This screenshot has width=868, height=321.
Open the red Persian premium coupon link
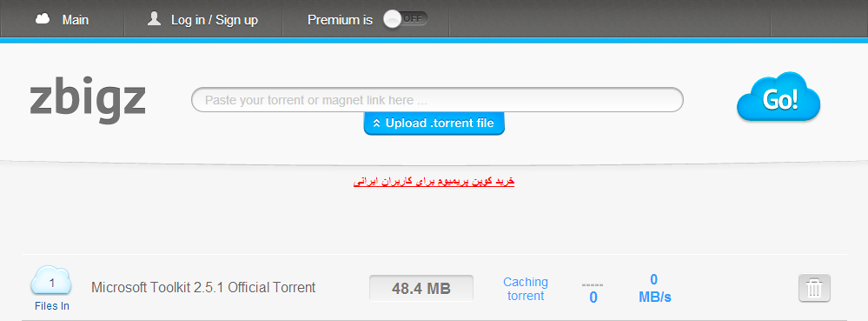point(434,181)
